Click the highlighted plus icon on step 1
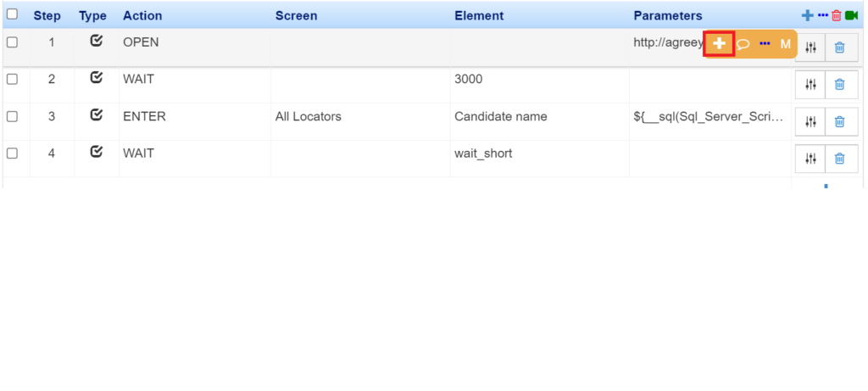 tap(719, 44)
